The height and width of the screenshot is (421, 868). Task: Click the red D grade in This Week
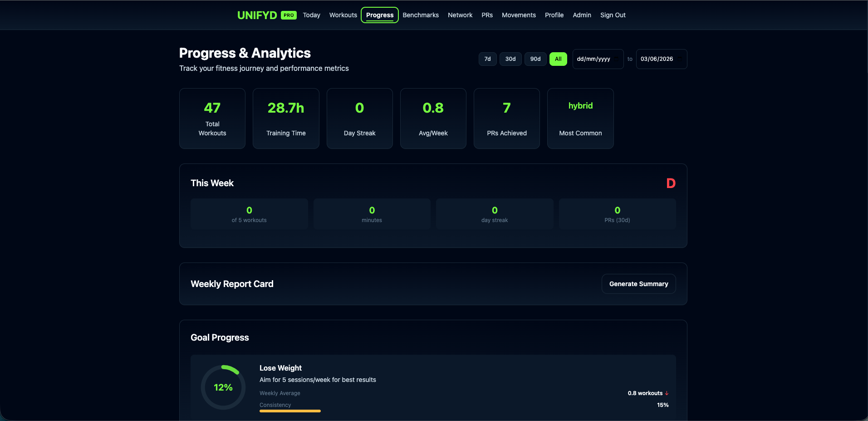pos(671,183)
